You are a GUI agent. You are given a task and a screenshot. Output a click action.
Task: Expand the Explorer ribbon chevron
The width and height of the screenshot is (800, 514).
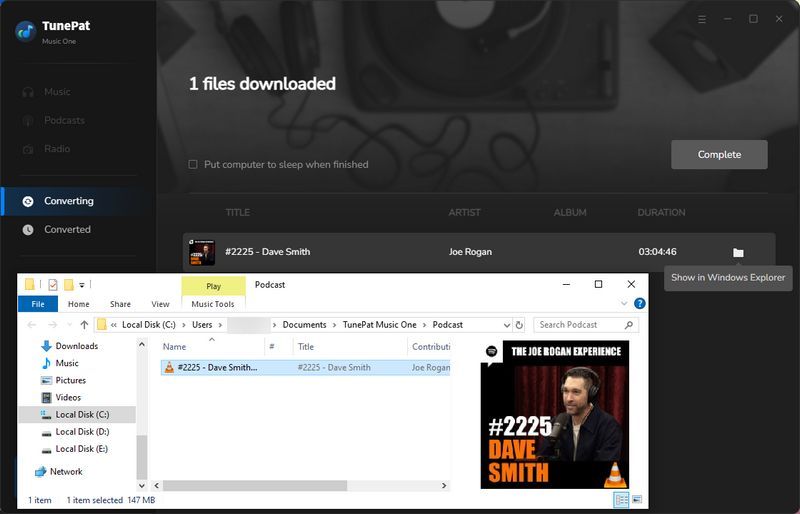pyautogui.click(x=625, y=304)
